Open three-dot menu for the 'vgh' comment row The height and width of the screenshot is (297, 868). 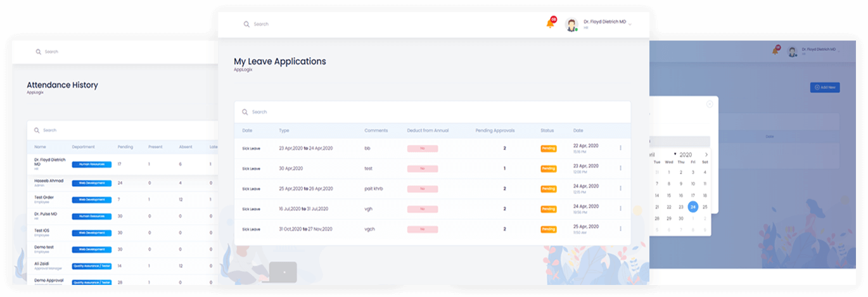620,209
